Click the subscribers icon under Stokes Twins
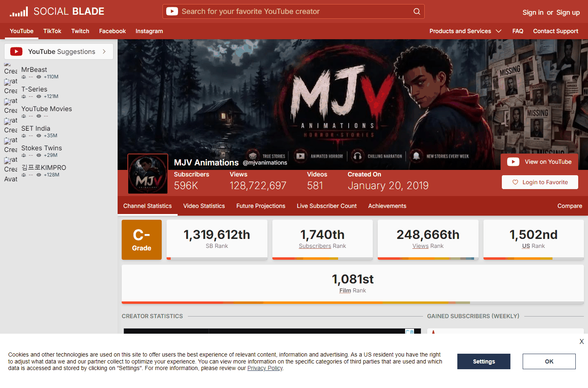This screenshot has height=388, width=588. point(24,155)
